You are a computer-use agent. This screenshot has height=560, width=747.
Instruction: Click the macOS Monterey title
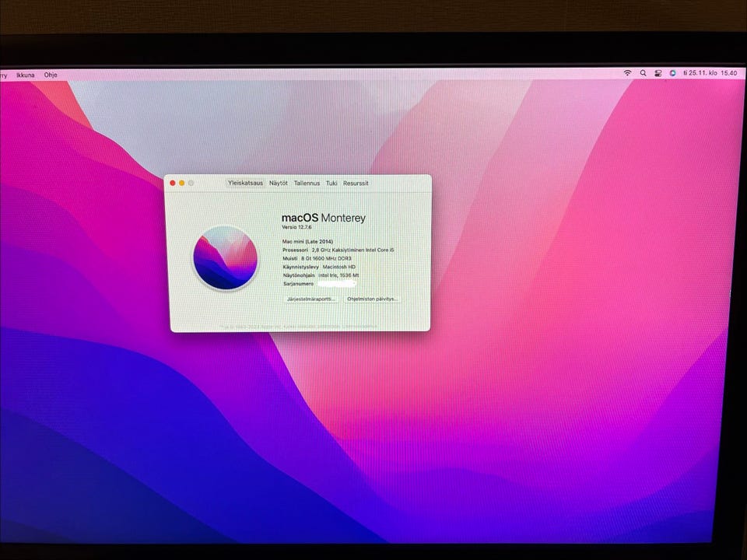click(324, 218)
